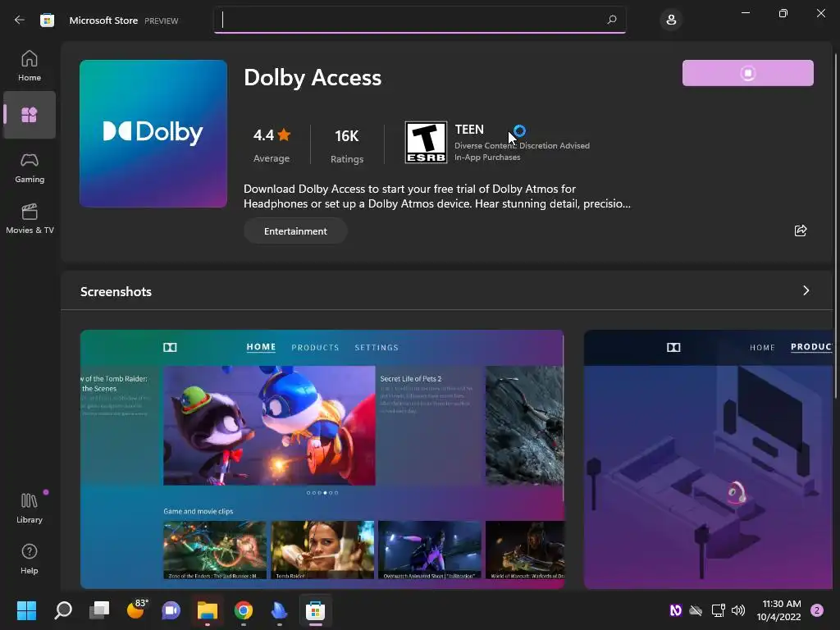Open the Chat app on taskbar
The width and height of the screenshot is (840, 630).
point(171,610)
